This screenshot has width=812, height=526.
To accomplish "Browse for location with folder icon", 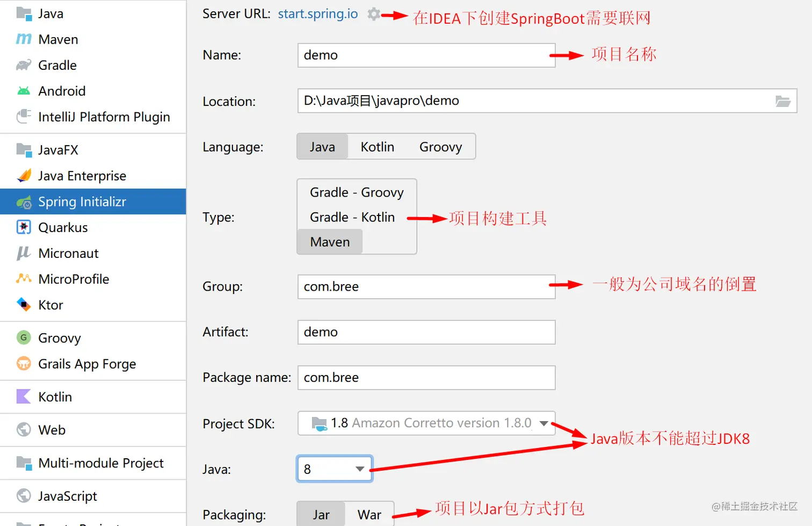I will (783, 101).
